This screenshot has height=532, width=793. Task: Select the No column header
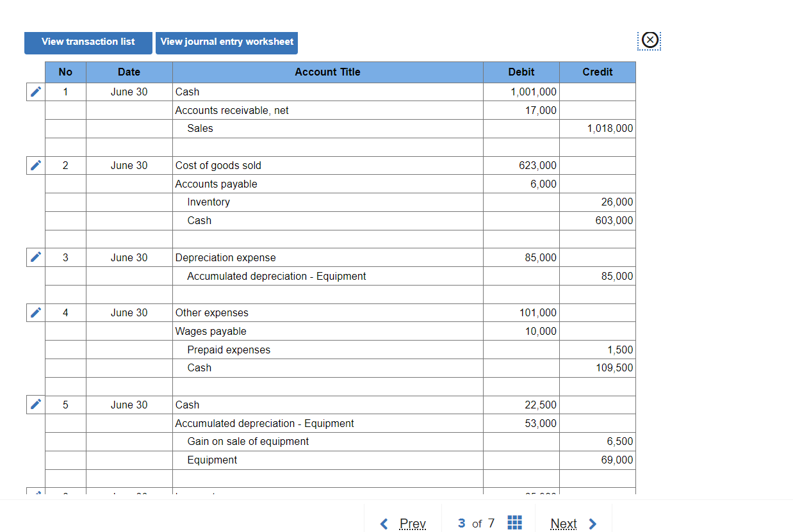tap(65, 72)
